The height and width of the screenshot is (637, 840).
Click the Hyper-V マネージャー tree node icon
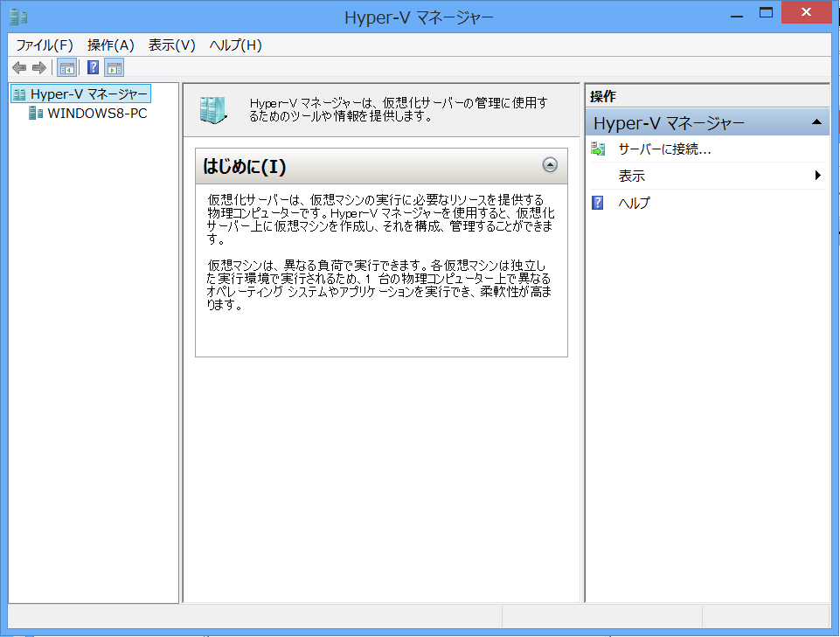coord(19,94)
